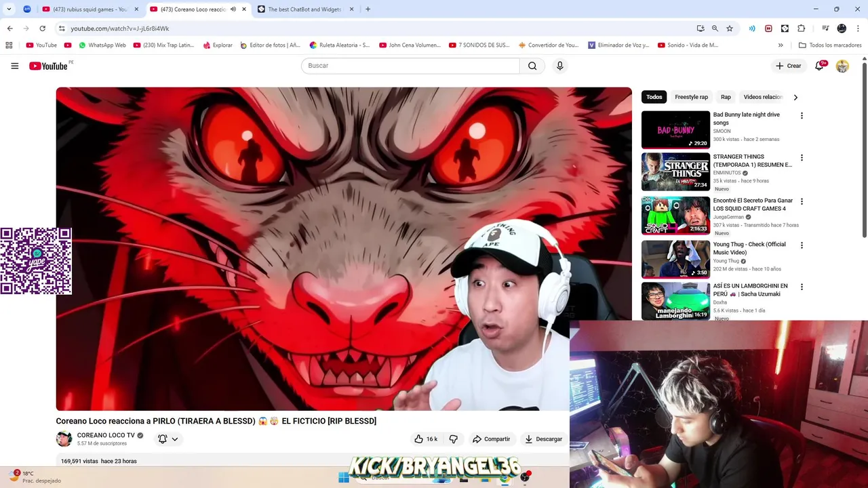The width and height of the screenshot is (868, 488).
Task: Open the WhatsApp Web bookmark
Action: 102,45
